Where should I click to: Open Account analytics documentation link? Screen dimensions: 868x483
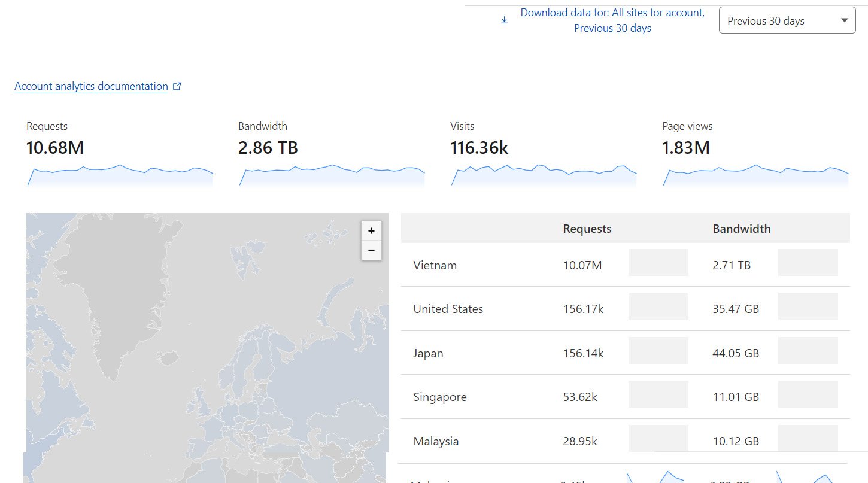[x=91, y=86]
